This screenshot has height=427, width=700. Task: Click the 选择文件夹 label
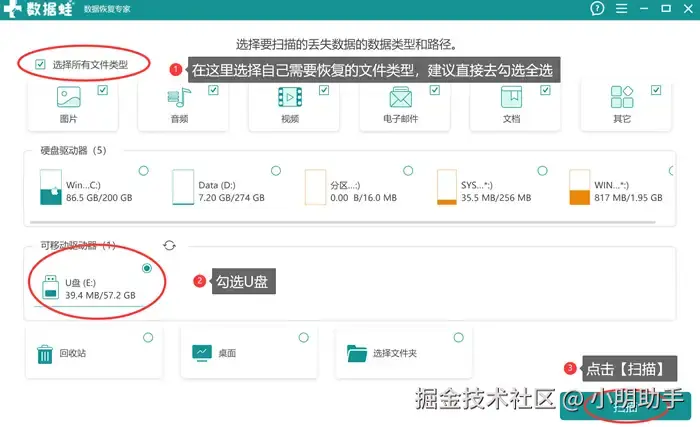click(395, 353)
